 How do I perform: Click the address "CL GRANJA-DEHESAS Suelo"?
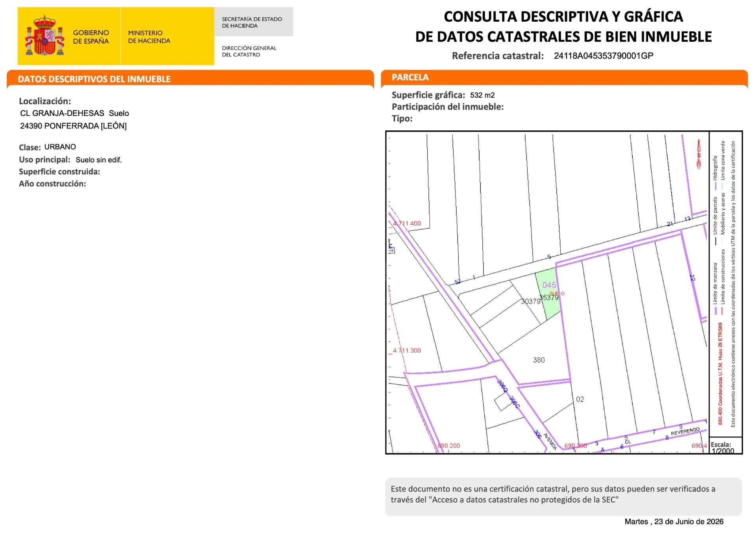click(x=74, y=113)
